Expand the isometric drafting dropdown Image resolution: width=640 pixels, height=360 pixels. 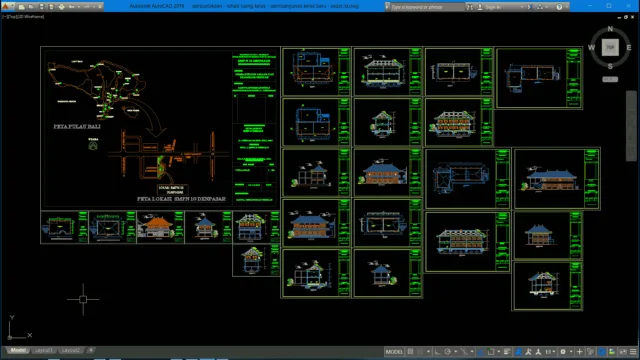click(x=472, y=352)
